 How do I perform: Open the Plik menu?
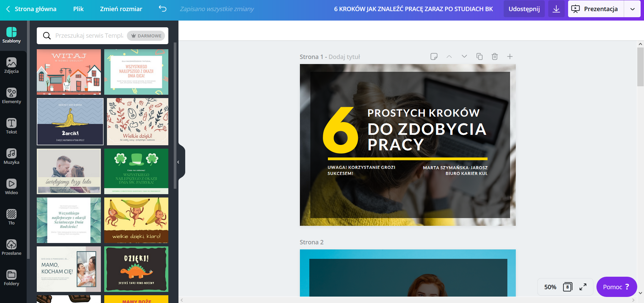coord(78,9)
